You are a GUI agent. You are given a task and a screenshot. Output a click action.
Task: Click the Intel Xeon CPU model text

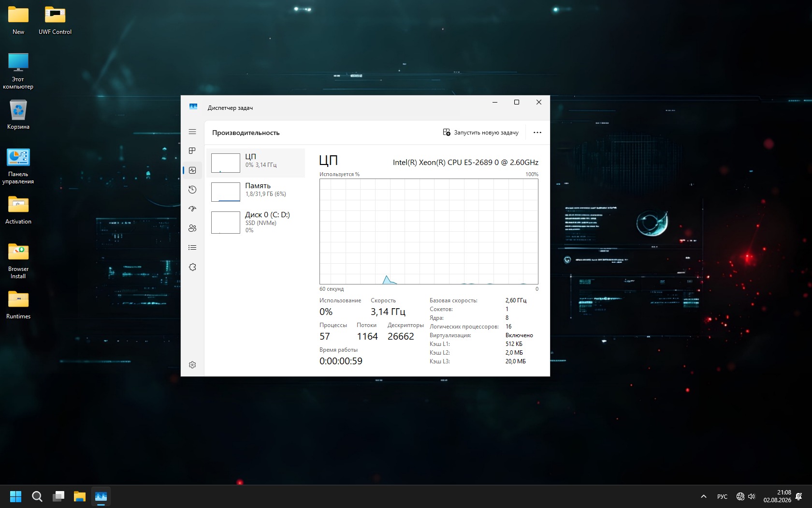[465, 163]
